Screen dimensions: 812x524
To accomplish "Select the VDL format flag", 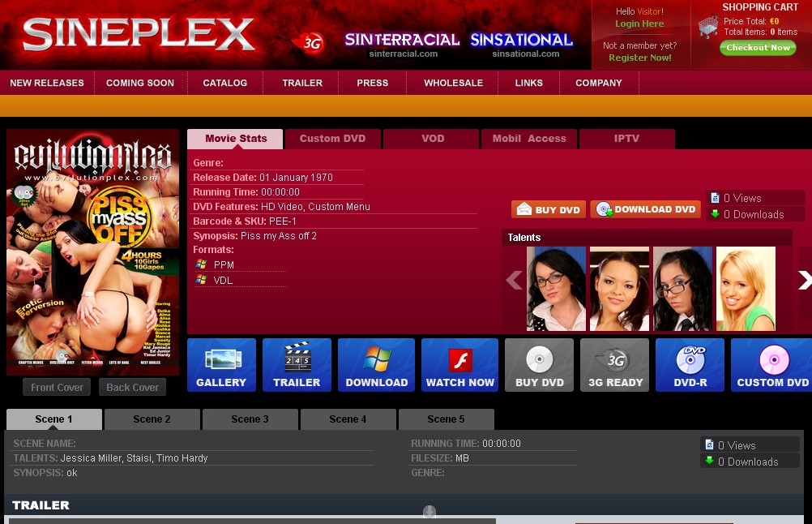I will point(201,279).
